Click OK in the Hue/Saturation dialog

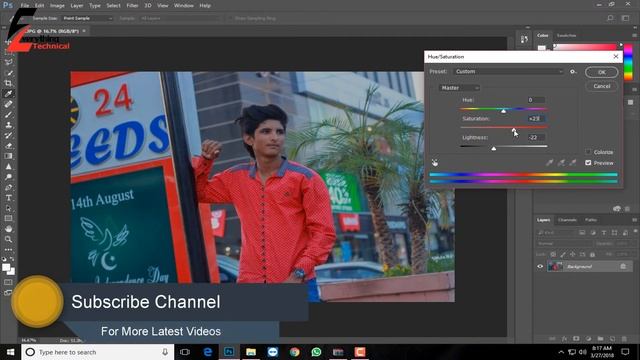coord(602,72)
